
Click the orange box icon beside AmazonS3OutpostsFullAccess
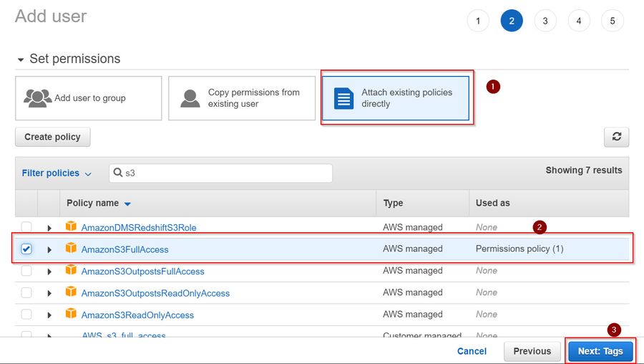pos(71,270)
